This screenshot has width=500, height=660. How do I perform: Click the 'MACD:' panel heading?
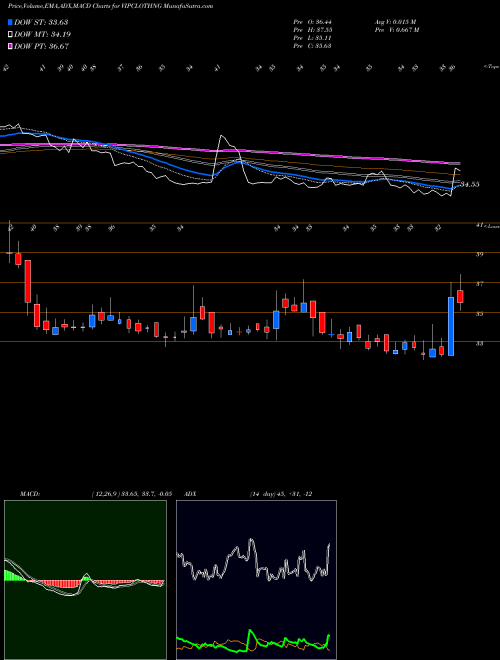pyautogui.click(x=29, y=494)
